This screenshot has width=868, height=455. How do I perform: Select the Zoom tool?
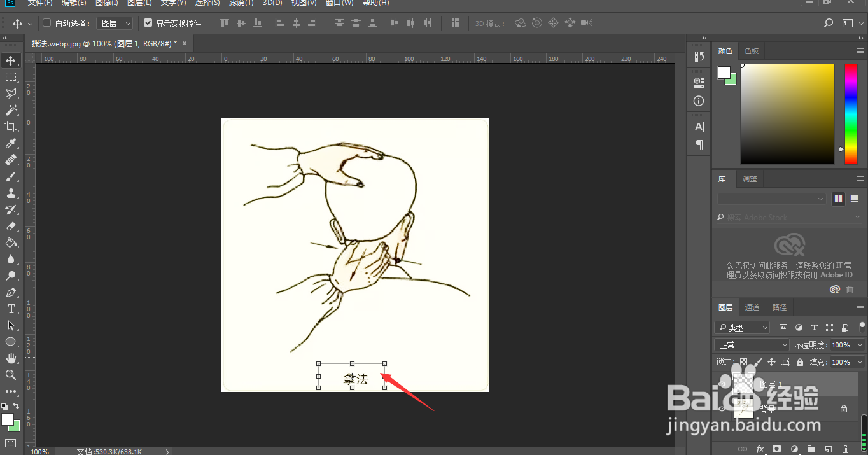[11, 375]
